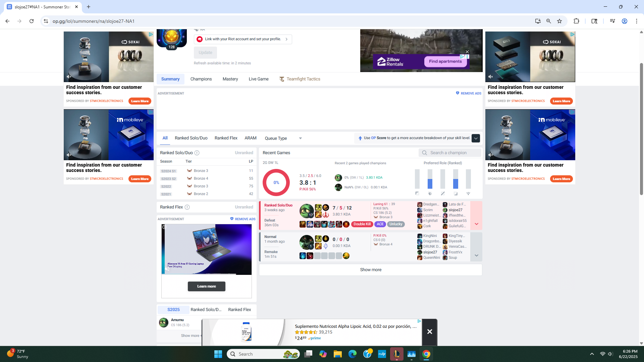Click the Ranked Flex info icon
The height and width of the screenshot is (362, 644).
pos(187,207)
